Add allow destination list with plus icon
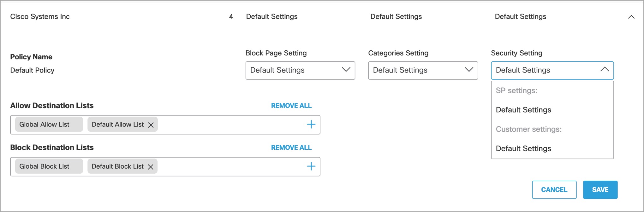This screenshot has width=644, height=212. [311, 124]
